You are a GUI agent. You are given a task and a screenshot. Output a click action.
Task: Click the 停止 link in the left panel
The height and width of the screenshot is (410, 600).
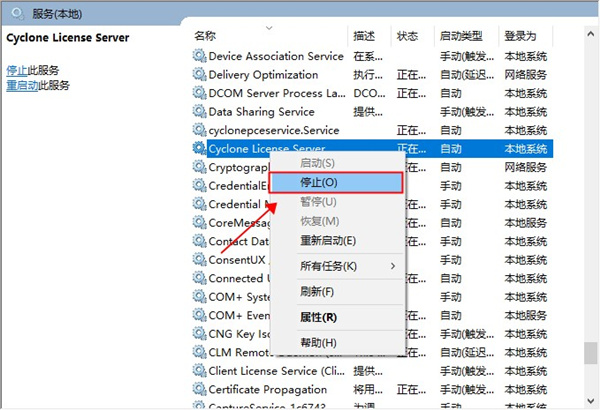[17, 70]
